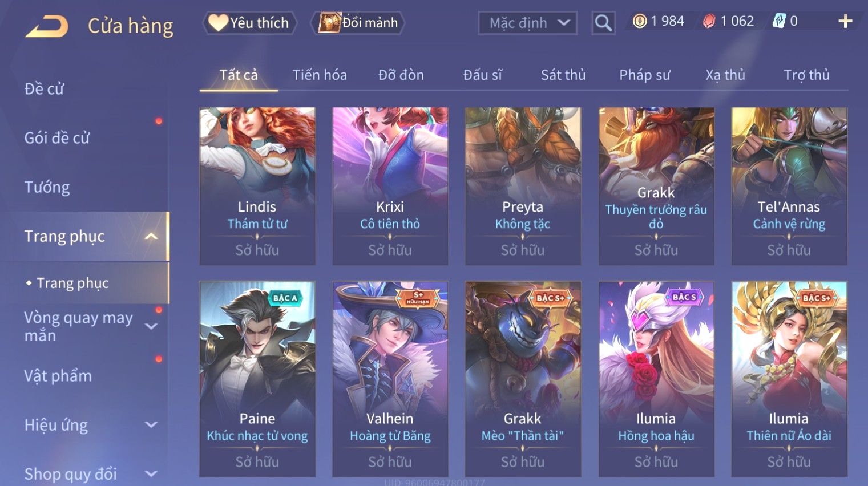Open the Mặc định sort dropdown
This screenshot has width=868, height=486.
click(x=527, y=23)
